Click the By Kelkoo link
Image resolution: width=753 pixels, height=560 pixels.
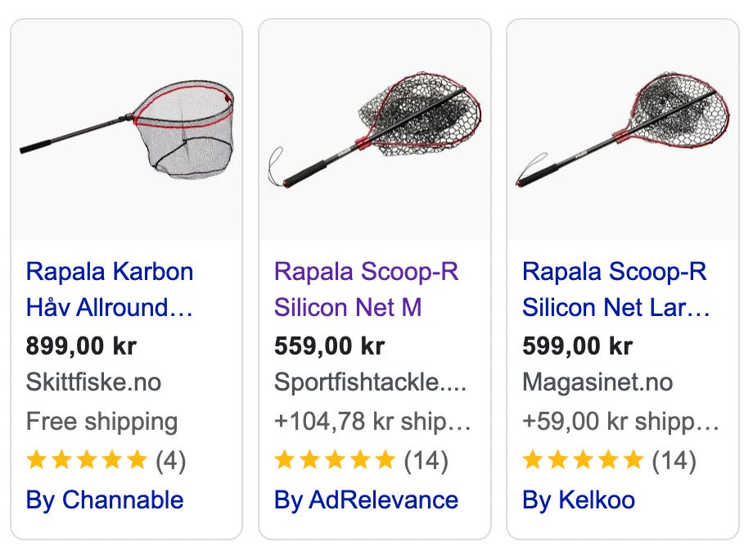click(579, 499)
